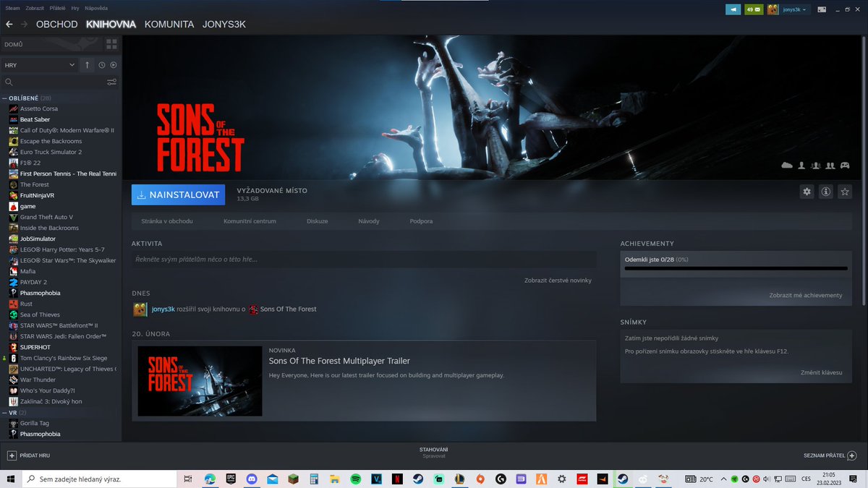Viewport: 868px width, 488px height.
Task: Open Stránka v obchodě link
Action: [167, 221]
